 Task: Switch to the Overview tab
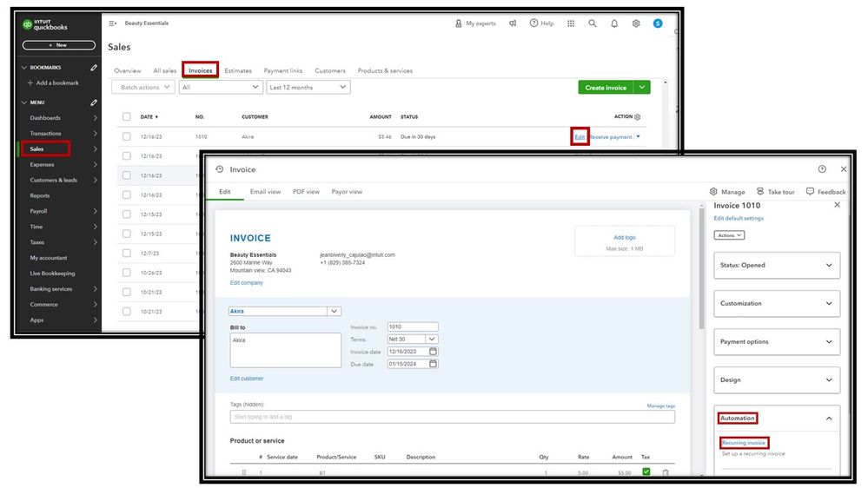pyautogui.click(x=128, y=71)
